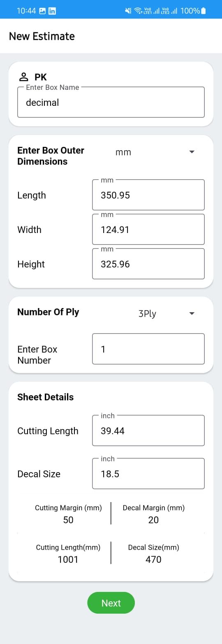Tap the person icon beside PK
The image size is (222, 644).
point(24,77)
